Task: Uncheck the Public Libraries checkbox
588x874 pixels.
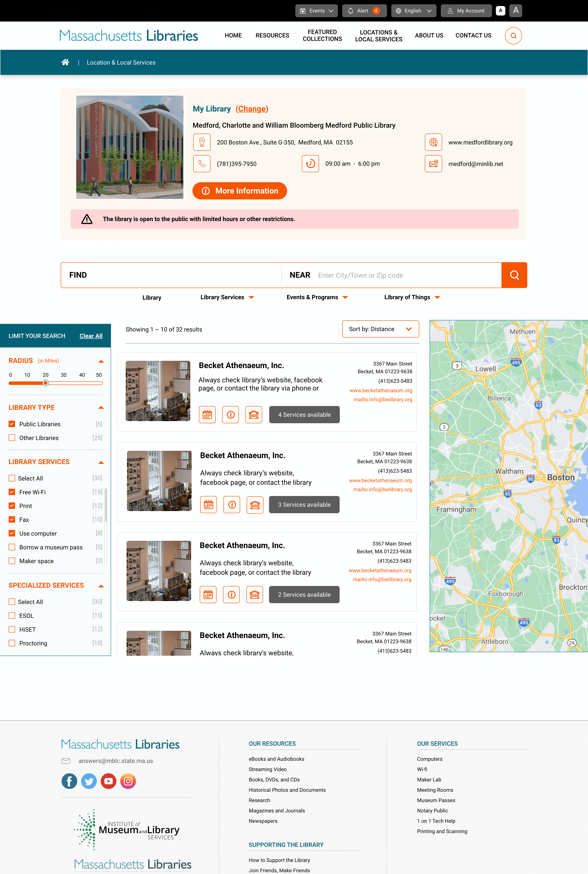Action: click(12, 424)
